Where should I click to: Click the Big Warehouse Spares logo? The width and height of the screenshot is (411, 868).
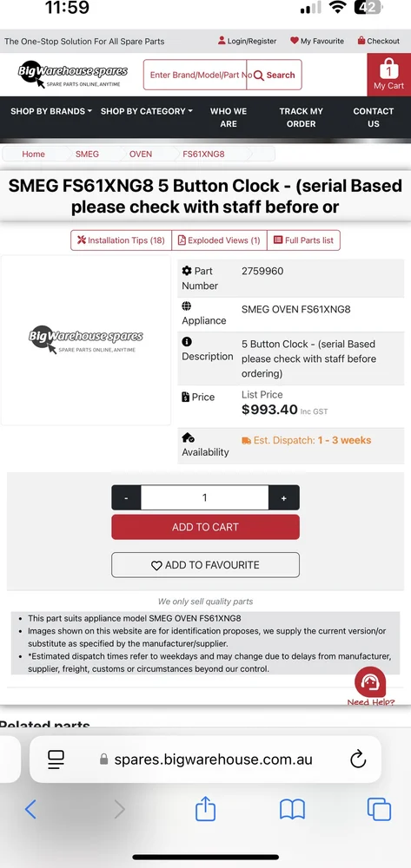coord(73,76)
